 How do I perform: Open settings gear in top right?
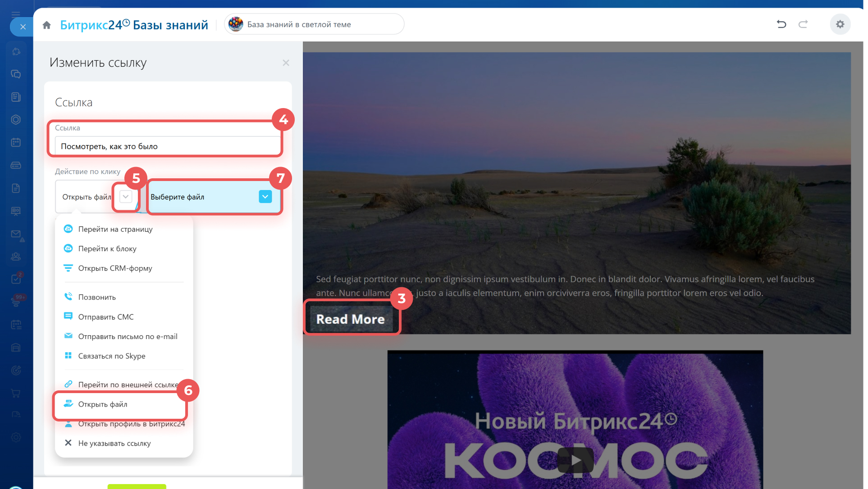click(840, 24)
